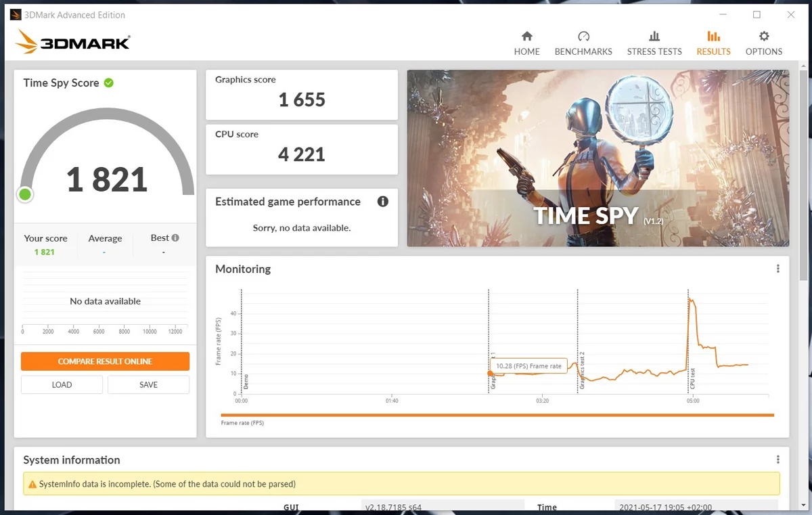Select the Graphics test 2 marker line
The image size is (812, 515).
coord(577,340)
